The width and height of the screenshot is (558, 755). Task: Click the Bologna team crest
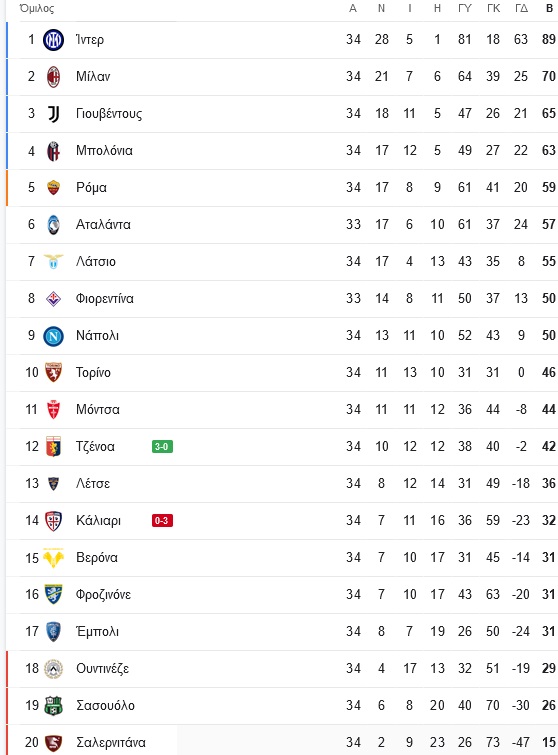(x=53, y=151)
